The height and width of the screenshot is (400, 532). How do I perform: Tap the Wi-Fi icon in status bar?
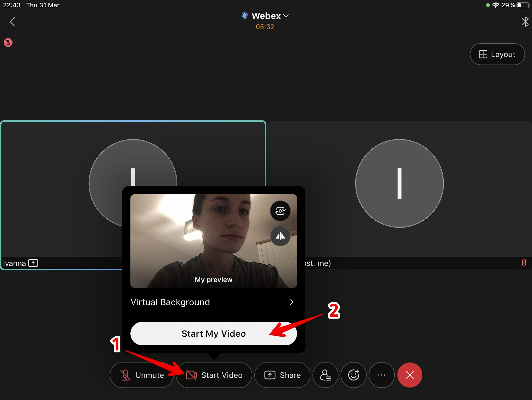click(x=495, y=5)
